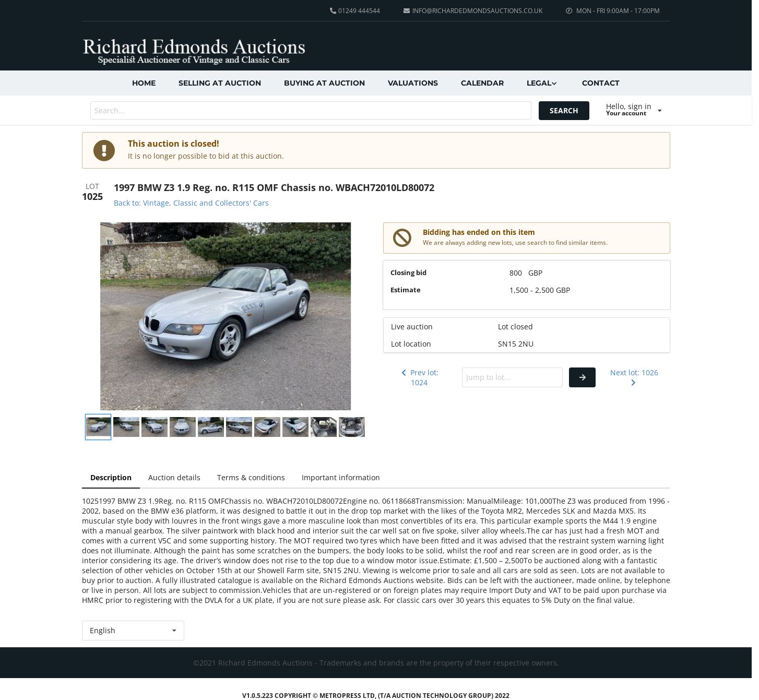Open the Terms & conditions tab
The width and height of the screenshot is (759, 700).
pos(251,478)
